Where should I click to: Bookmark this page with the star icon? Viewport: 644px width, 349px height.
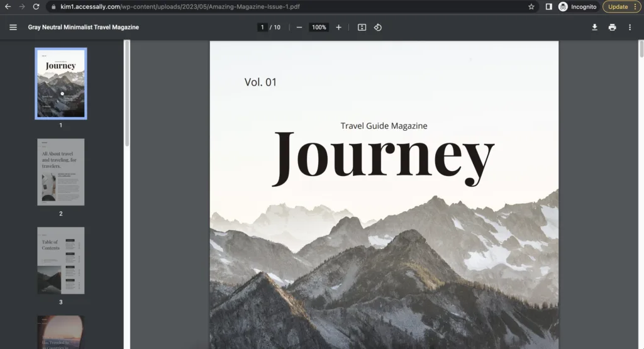point(531,7)
